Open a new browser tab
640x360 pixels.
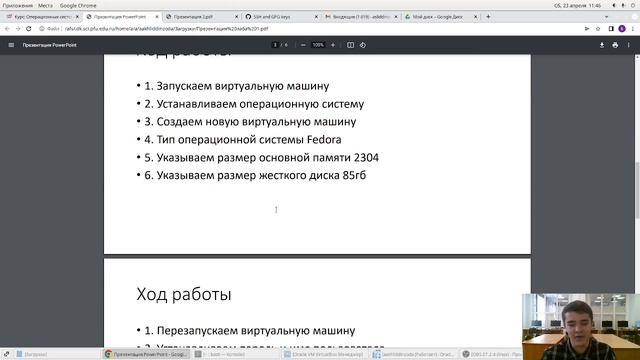[488, 17]
